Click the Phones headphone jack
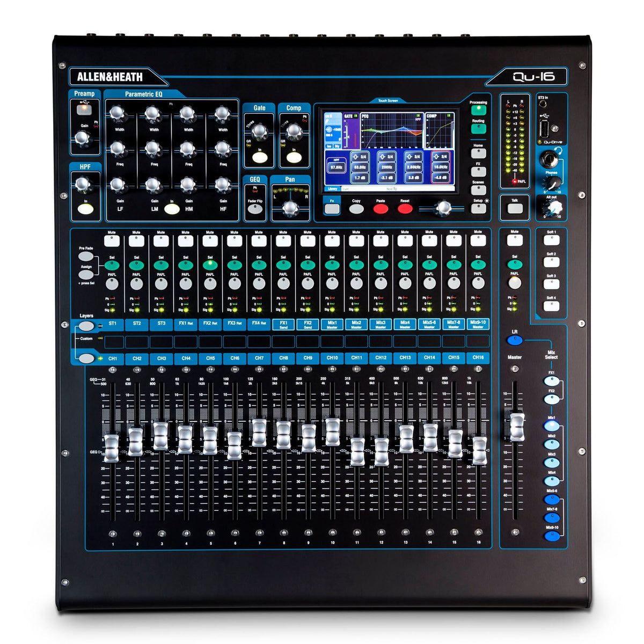Screen dimensions: 644x644 click(550, 159)
